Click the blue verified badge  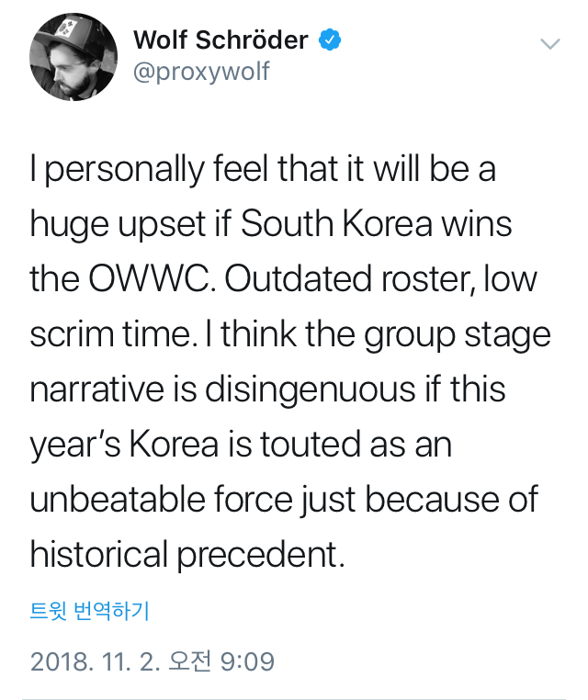click(330, 40)
